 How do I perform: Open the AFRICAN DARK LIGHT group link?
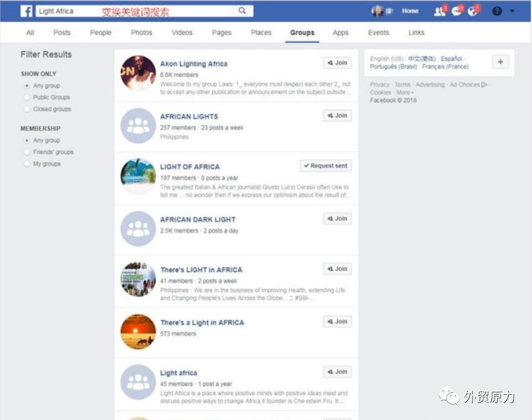[198, 220]
